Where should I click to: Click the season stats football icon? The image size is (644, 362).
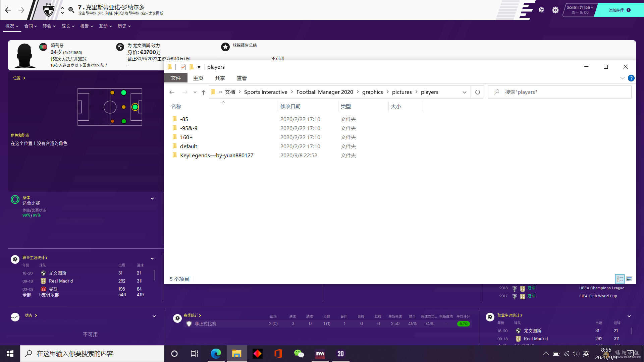177,318
